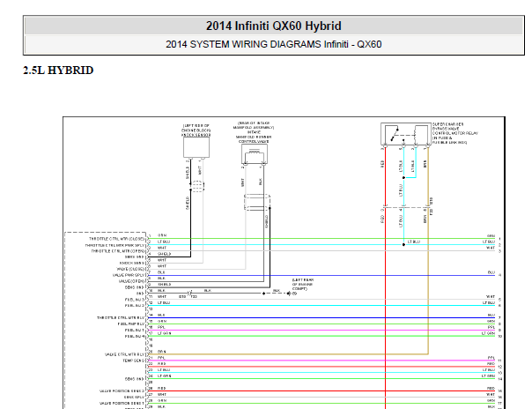Click the "2014 Infiniti QX60 Hybrid" title
Screen dimensions: 532x409
[x=273, y=26]
